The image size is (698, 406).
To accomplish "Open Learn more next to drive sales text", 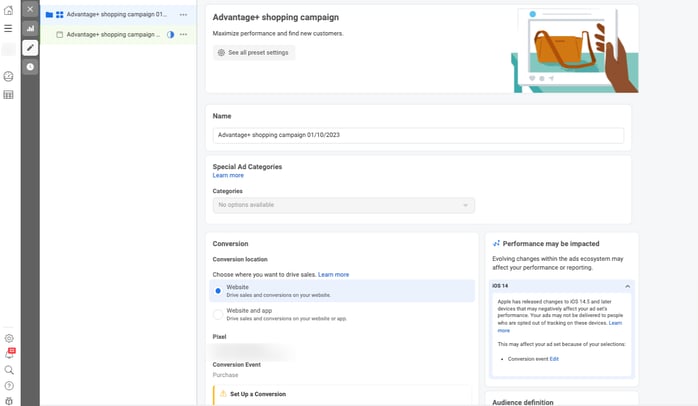I will (333, 275).
